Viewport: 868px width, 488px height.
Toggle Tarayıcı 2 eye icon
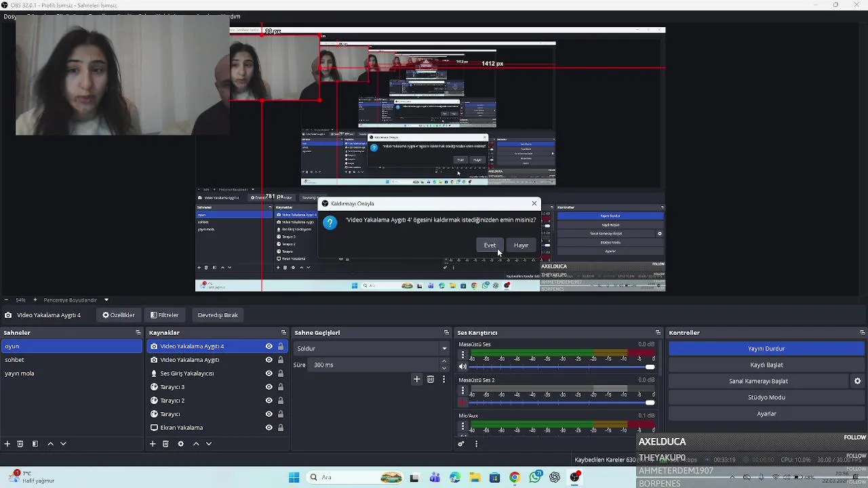pos(269,401)
